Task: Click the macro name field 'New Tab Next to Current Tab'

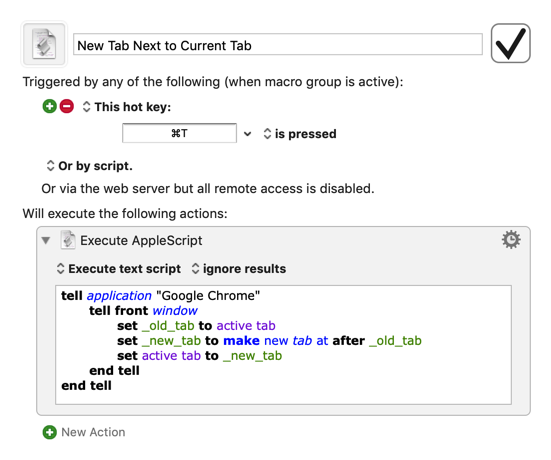Action: coord(278,44)
